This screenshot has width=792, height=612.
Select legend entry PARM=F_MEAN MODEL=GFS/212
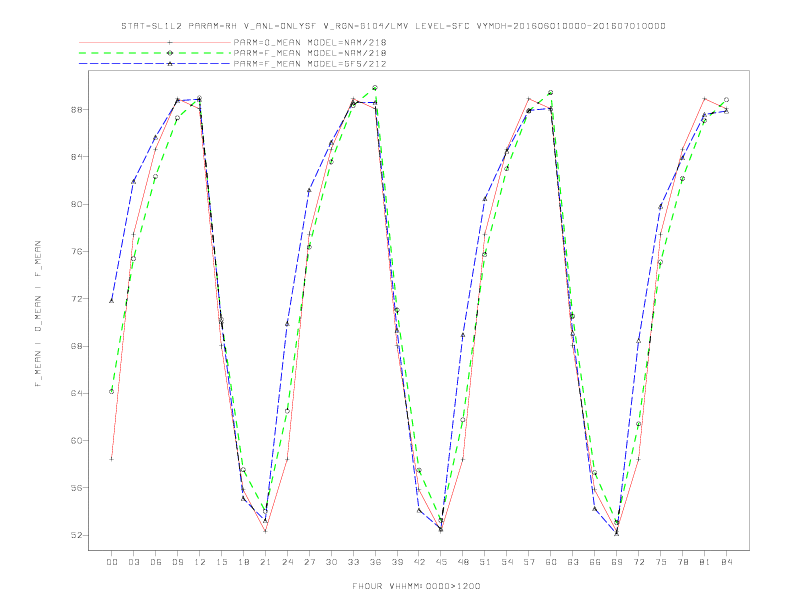pyautogui.click(x=310, y=64)
